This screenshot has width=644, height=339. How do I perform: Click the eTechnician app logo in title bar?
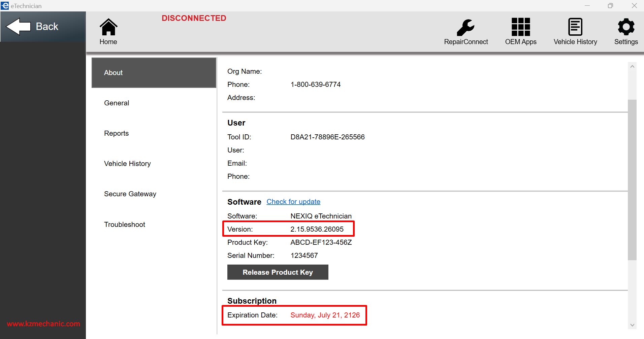tap(5, 6)
